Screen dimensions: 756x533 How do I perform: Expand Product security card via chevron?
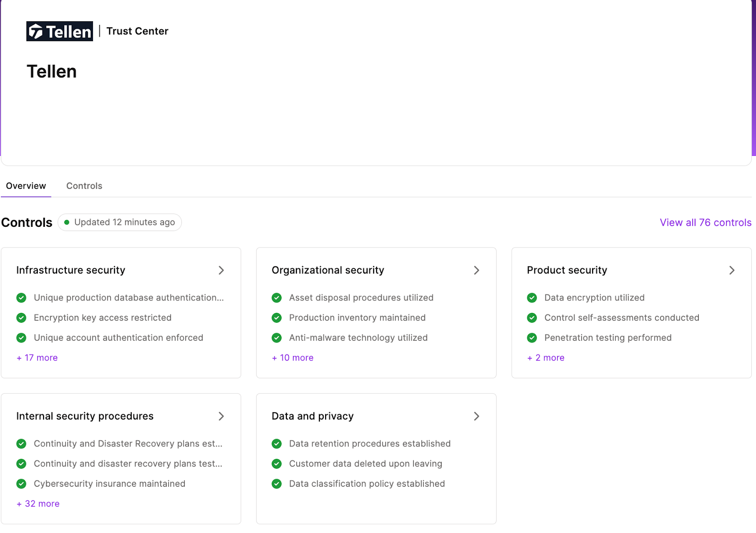click(x=732, y=270)
